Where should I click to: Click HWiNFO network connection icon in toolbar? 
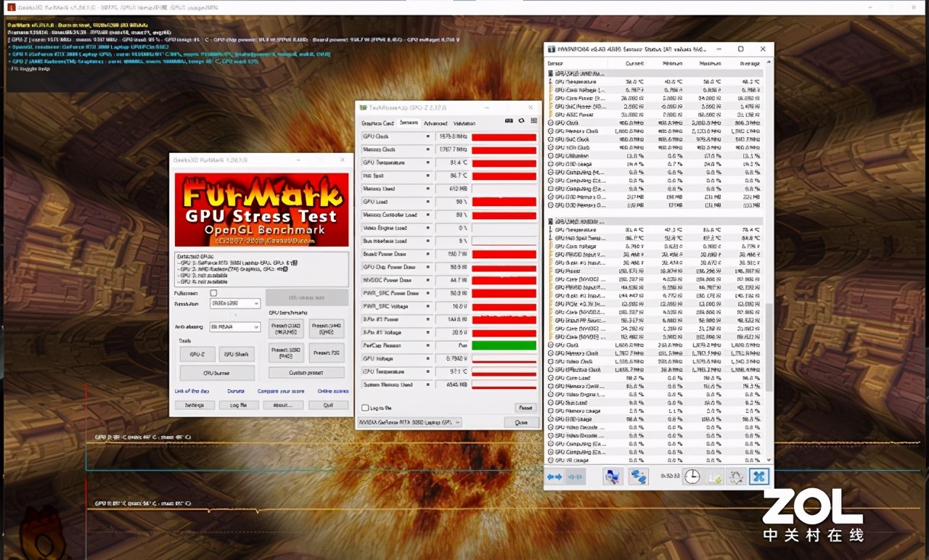click(638, 477)
